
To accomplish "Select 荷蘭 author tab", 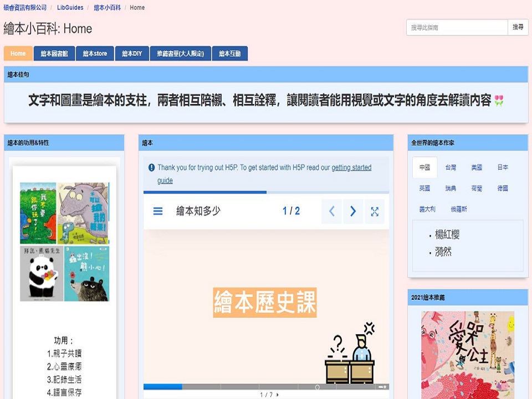I will pyautogui.click(x=477, y=188).
